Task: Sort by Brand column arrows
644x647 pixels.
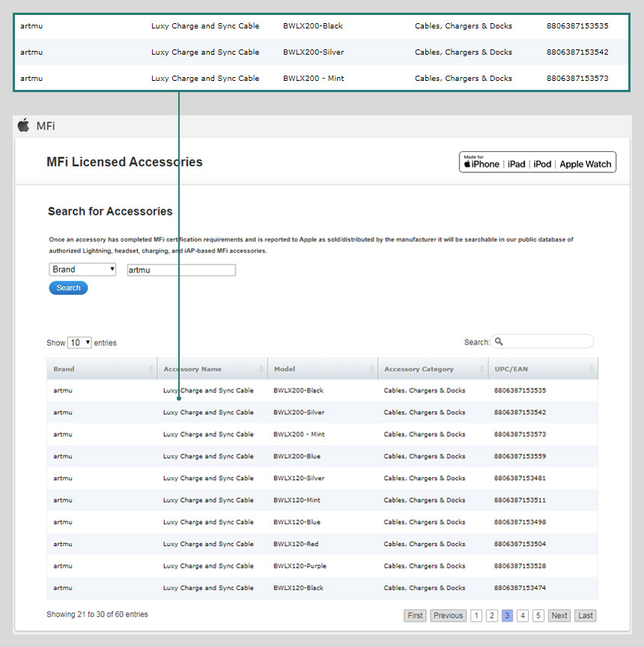Action: click(151, 369)
